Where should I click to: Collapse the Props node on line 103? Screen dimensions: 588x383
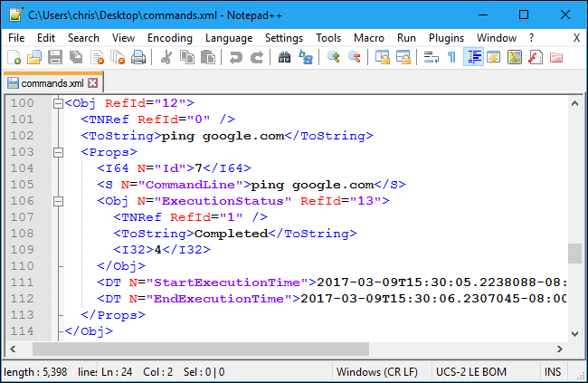[58, 152]
